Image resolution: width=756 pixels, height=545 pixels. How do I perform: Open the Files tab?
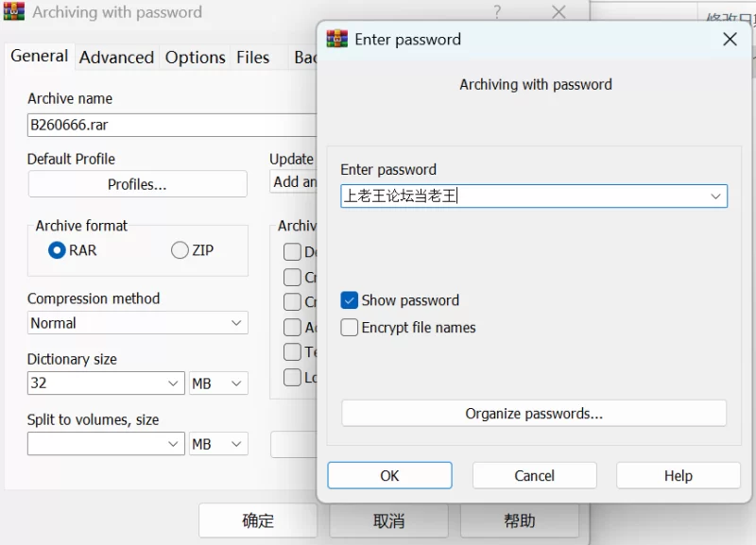point(252,58)
